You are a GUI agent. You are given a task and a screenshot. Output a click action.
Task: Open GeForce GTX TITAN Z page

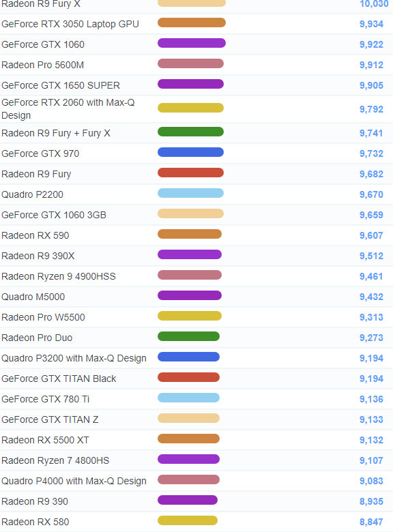click(x=50, y=419)
